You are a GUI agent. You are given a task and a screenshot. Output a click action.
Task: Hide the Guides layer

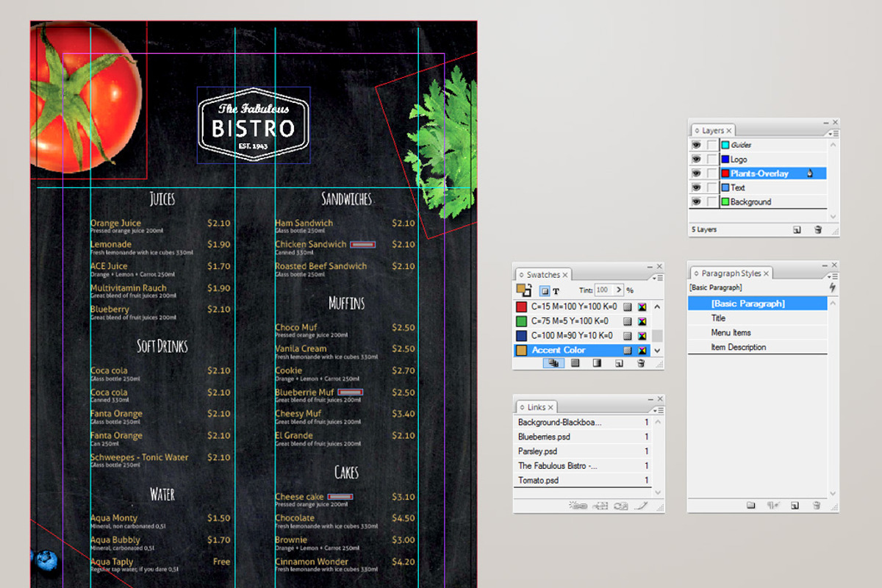[695, 146]
